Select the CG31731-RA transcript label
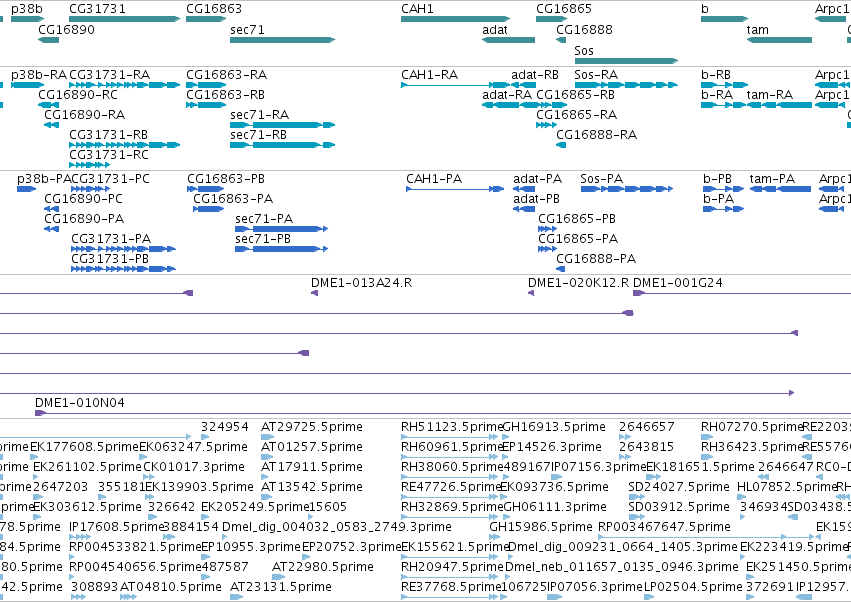Screen dimensions: 851x602 click(x=110, y=75)
